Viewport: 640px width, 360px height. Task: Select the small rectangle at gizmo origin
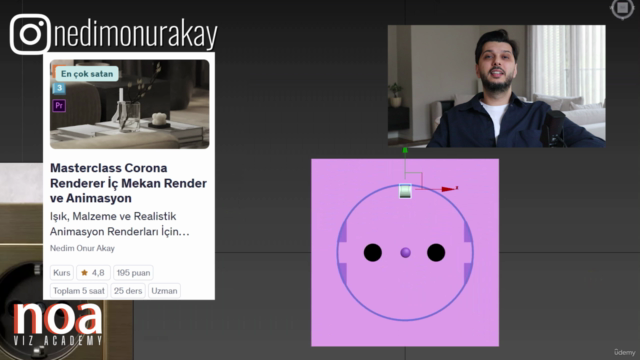click(405, 191)
